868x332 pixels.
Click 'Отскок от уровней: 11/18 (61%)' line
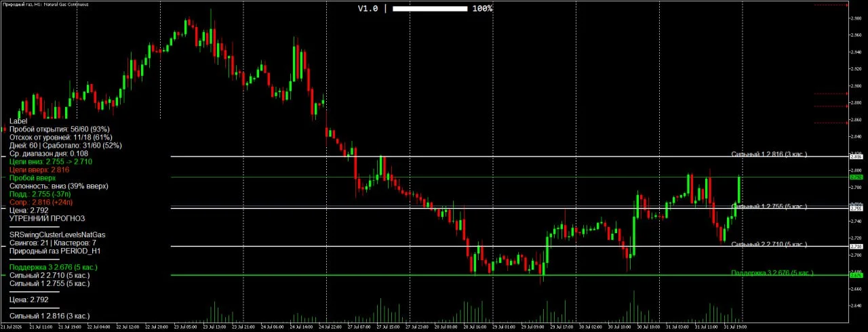61,137
